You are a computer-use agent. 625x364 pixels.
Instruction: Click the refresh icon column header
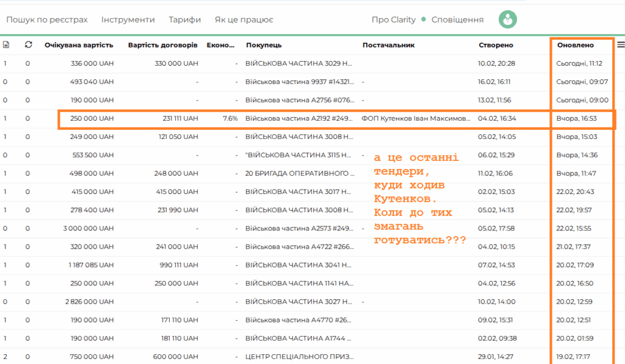coord(28,45)
